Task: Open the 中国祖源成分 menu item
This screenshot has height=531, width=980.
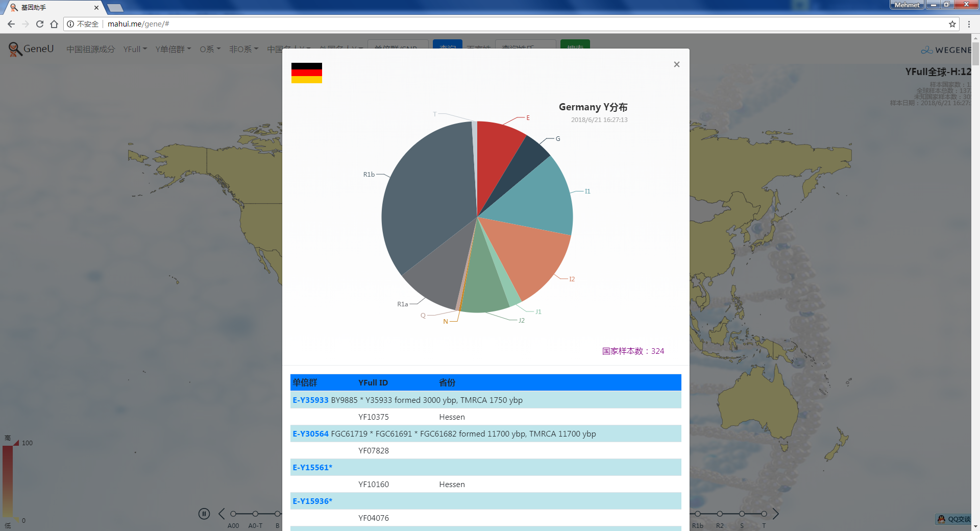Action: tap(90, 49)
